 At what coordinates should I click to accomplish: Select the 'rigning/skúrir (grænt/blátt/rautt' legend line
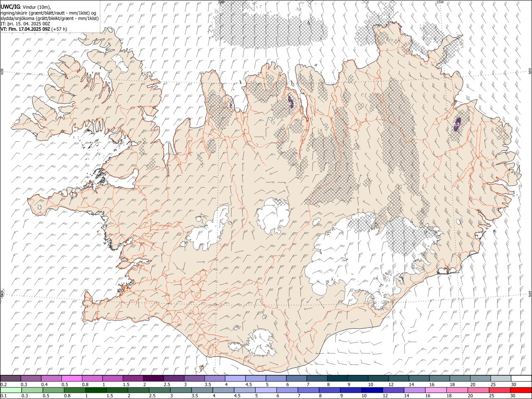click(48, 12)
